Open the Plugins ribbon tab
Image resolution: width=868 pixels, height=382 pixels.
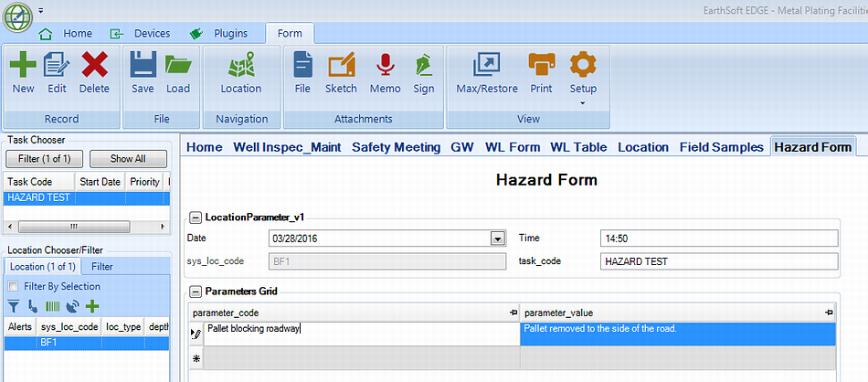click(218, 34)
